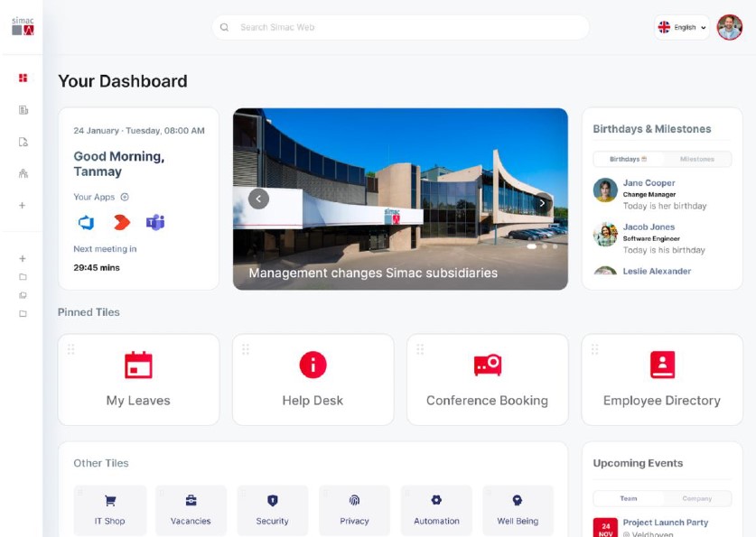Image resolution: width=756 pixels, height=537 pixels.
Task: Launch the Microsoft Teams app icon
Action: click(x=155, y=223)
